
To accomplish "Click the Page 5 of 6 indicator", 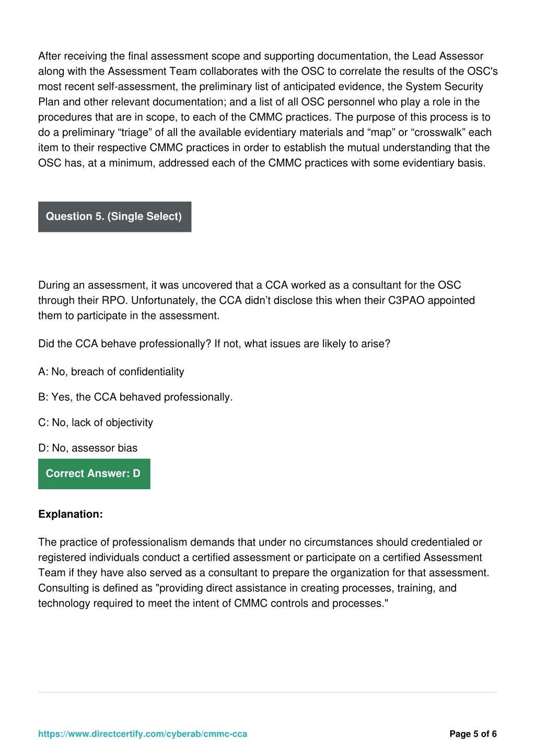I will 473,734.
